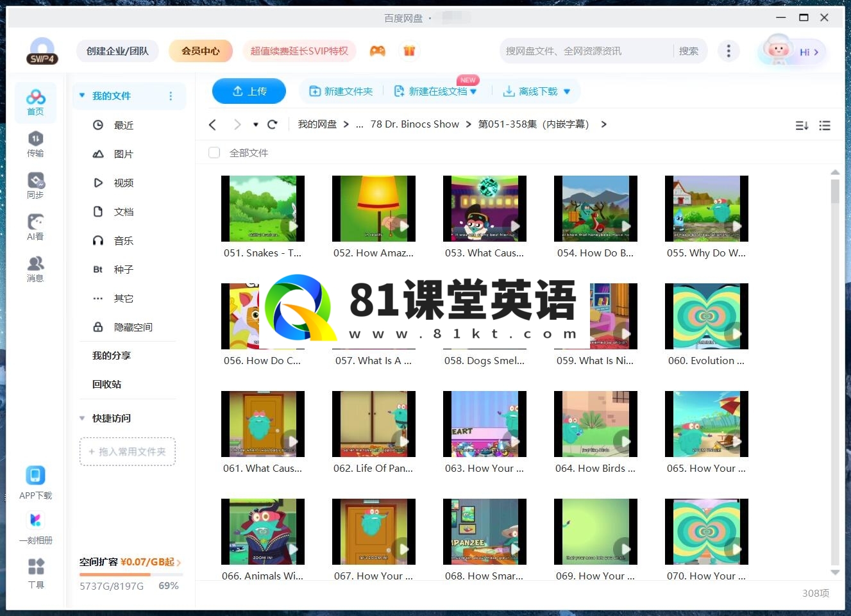Switch to list view icon

coord(825,126)
